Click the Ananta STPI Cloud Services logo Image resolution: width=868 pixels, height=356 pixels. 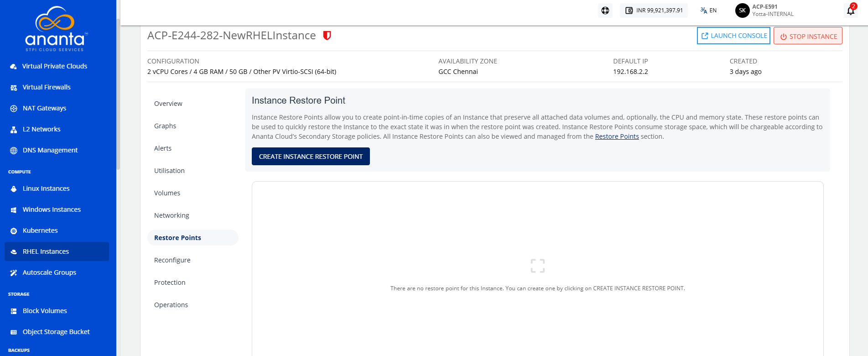pyautogui.click(x=56, y=29)
